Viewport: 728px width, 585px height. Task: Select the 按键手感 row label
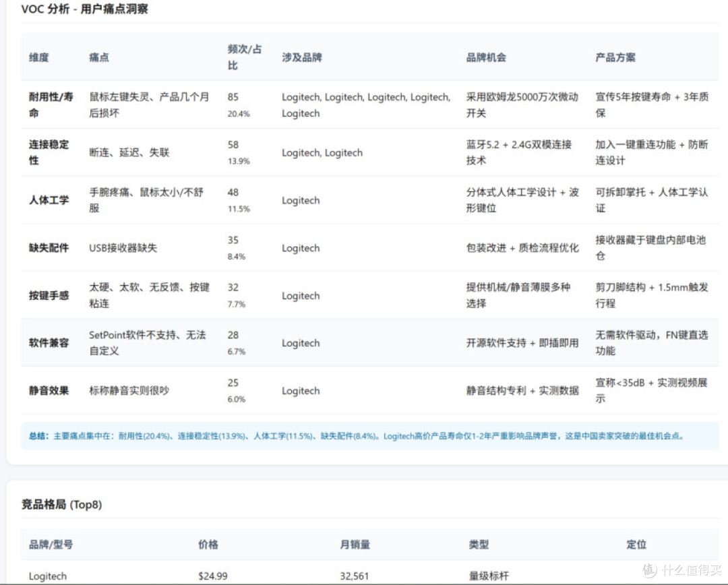click(49, 296)
